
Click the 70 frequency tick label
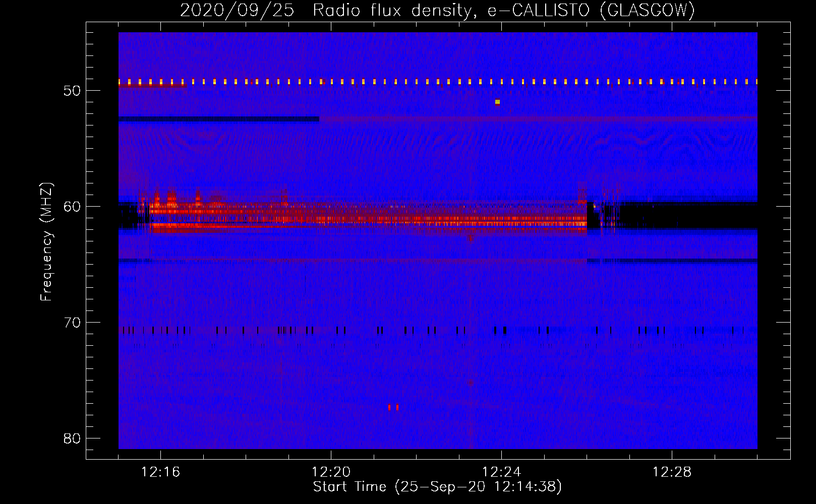(72, 323)
